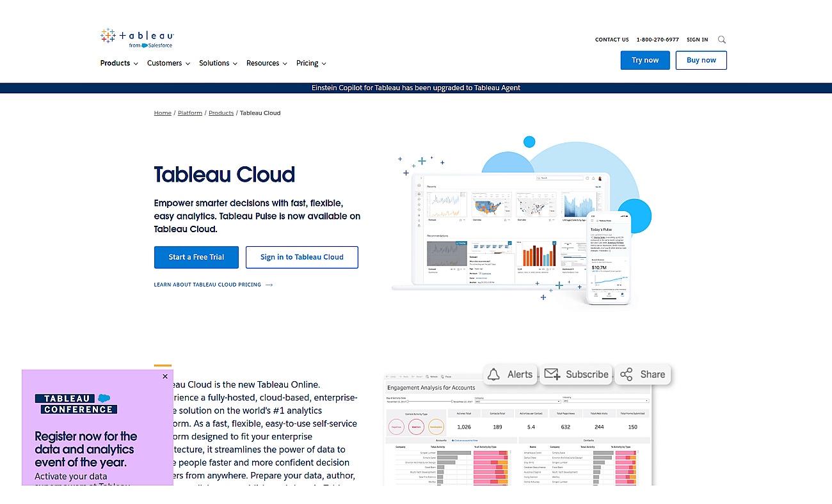Go to Platform breadcrumb
This screenshot has width=832, height=504.
[x=190, y=113]
